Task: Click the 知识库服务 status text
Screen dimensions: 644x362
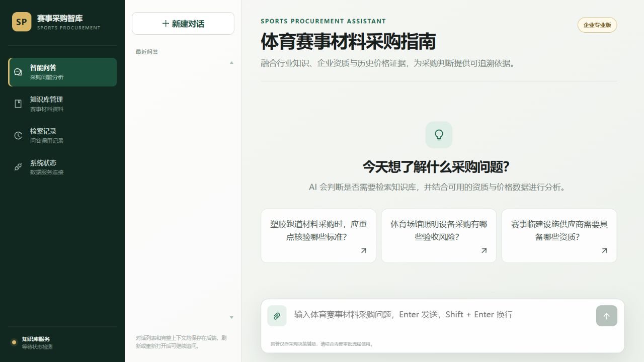Action: pyautogui.click(x=36, y=339)
